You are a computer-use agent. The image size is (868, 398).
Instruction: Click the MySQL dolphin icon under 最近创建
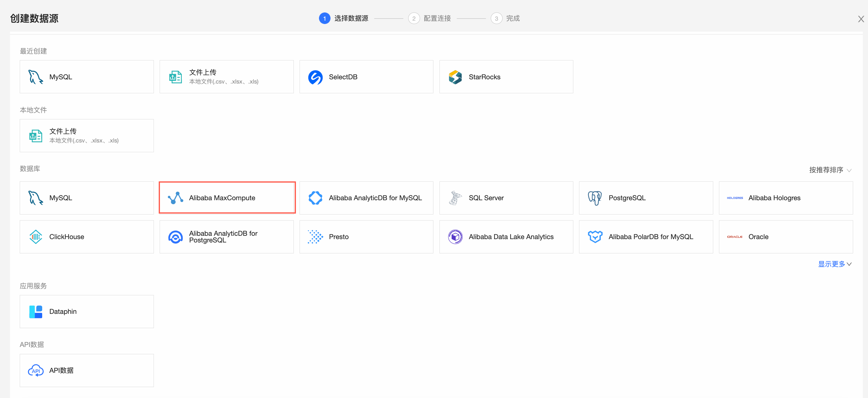click(x=36, y=77)
